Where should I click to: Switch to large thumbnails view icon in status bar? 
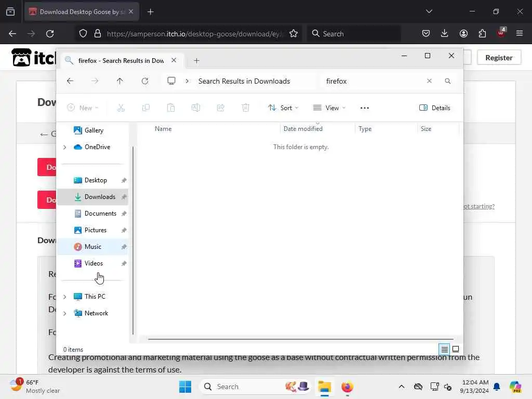point(456,349)
